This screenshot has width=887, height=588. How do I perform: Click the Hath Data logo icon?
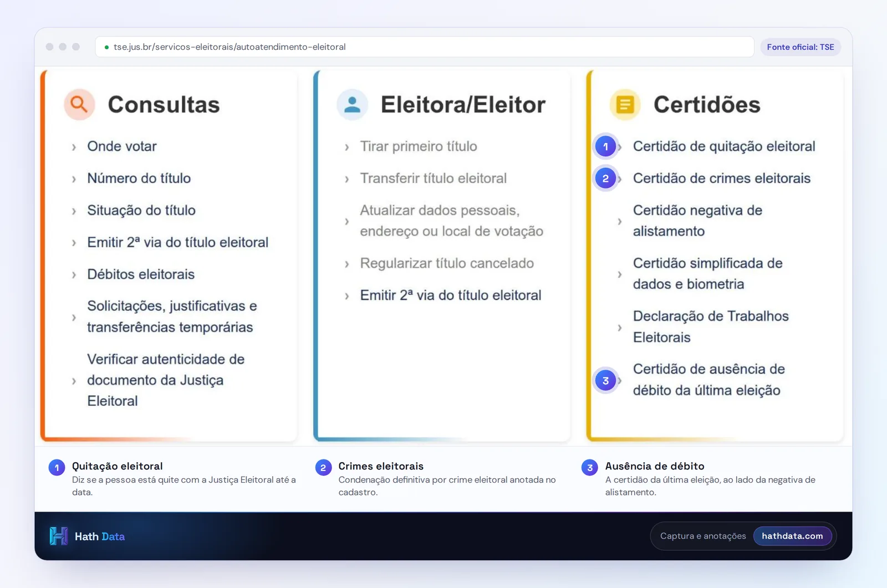59,536
